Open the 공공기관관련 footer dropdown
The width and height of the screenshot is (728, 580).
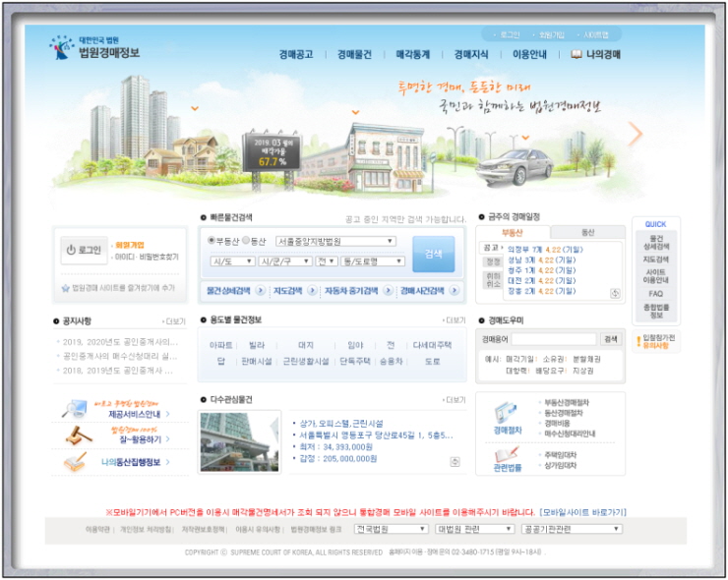572,529
